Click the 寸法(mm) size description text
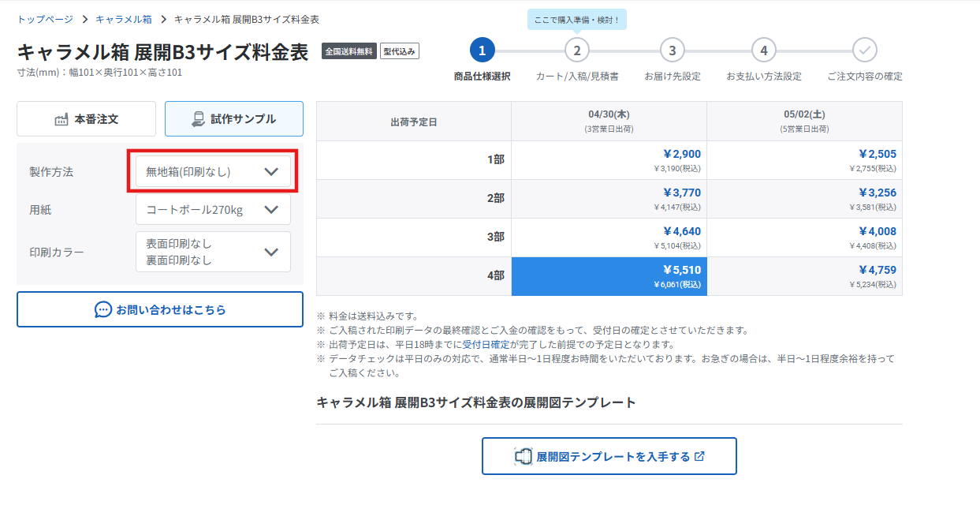The image size is (980, 505). 99,73
